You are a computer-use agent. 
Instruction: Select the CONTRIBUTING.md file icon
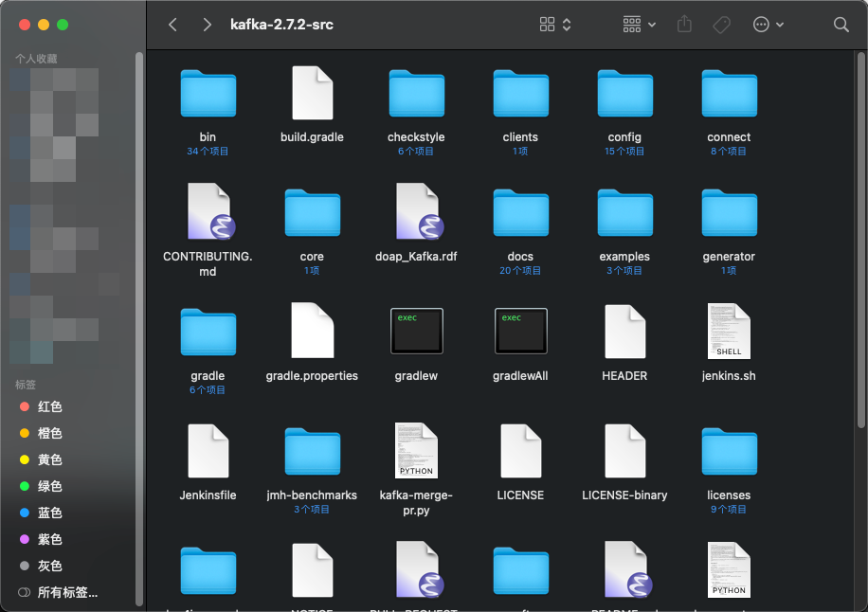(x=210, y=212)
